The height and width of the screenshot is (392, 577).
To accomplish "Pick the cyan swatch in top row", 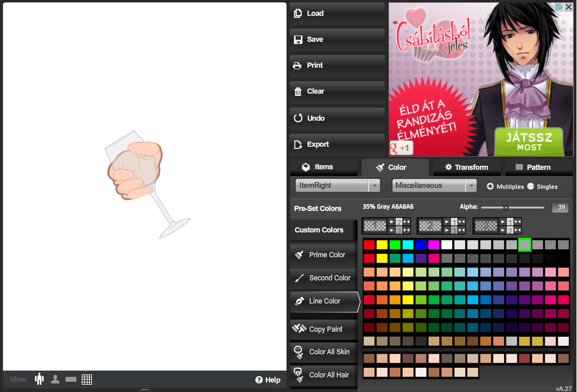I will click(x=408, y=245).
